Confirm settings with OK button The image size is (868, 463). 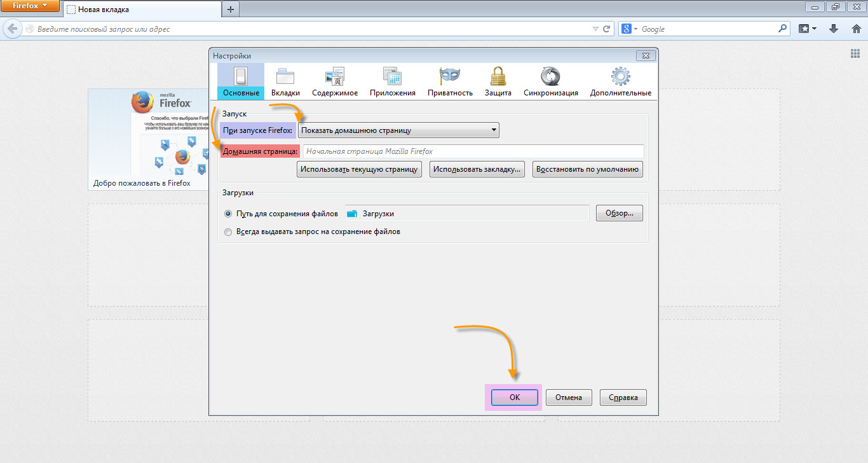pyautogui.click(x=514, y=397)
